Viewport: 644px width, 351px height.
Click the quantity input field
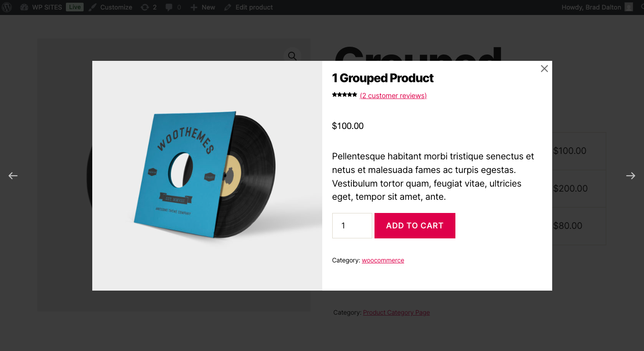click(352, 226)
